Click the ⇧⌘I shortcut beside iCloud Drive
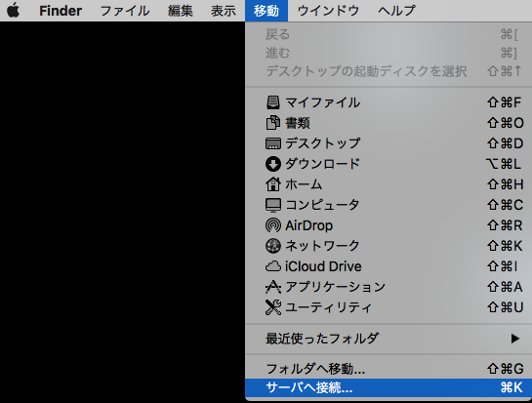532x403 pixels. [503, 266]
